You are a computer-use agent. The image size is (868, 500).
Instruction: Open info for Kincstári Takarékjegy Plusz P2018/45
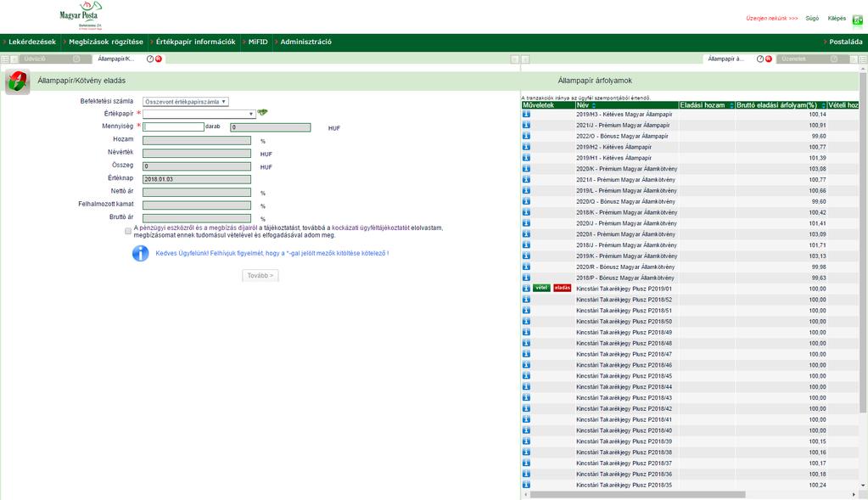tap(526, 375)
